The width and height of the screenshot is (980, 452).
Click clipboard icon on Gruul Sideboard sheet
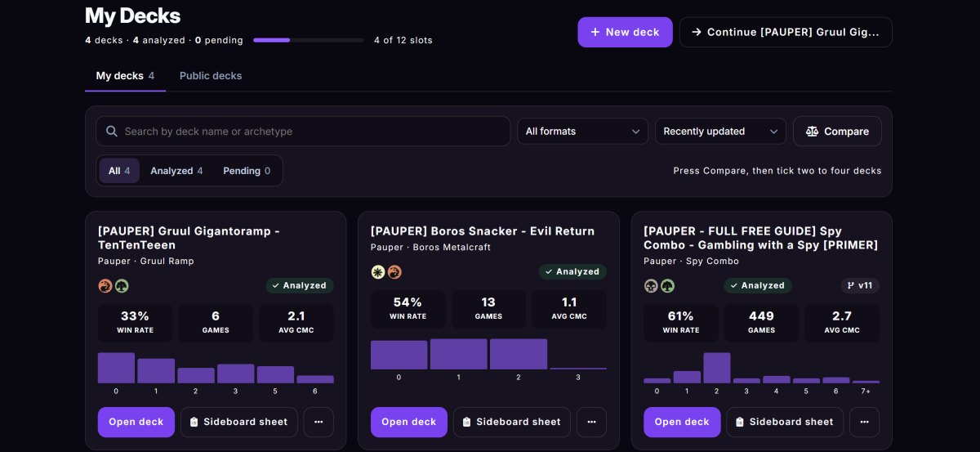click(194, 423)
